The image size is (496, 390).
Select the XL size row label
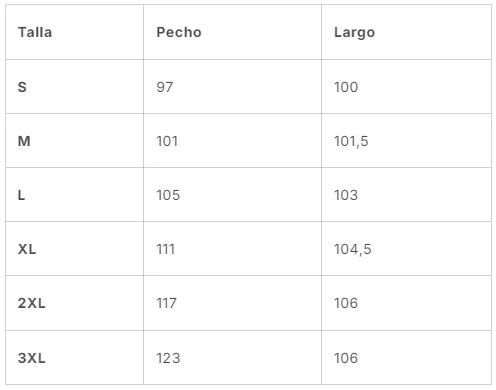point(27,249)
